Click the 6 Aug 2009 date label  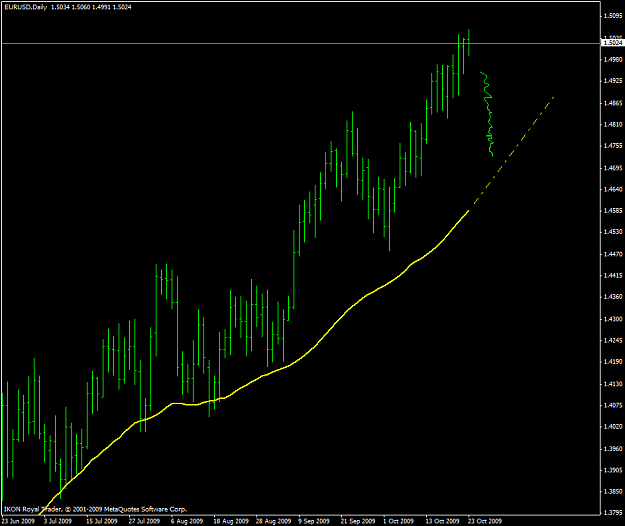(187, 521)
